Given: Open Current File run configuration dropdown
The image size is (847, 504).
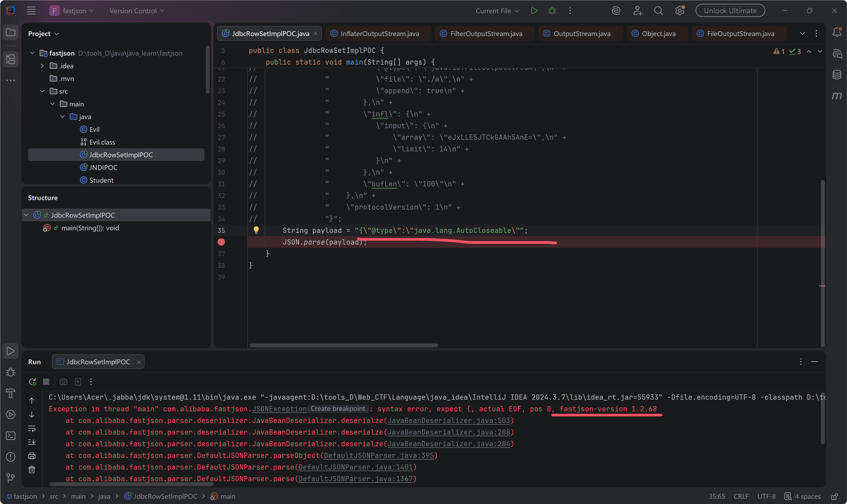Looking at the screenshot, I should 497,11.
